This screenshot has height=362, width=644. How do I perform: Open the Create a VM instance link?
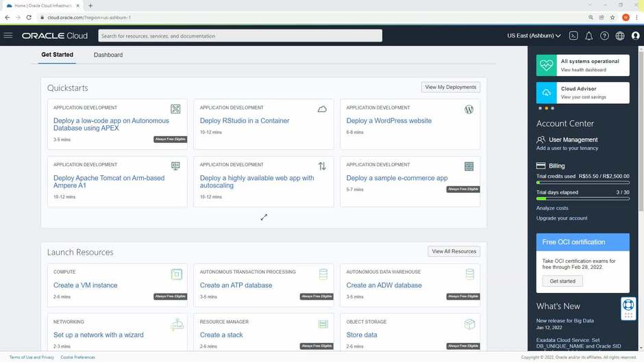[x=86, y=285]
